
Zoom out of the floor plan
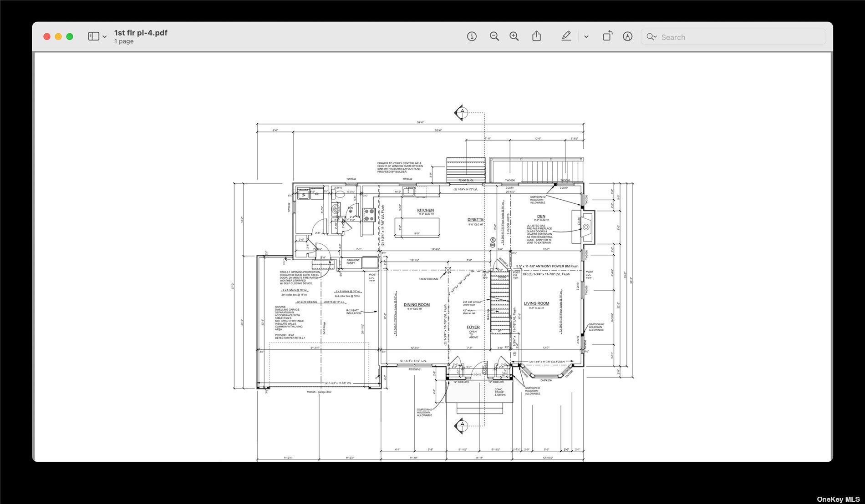494,36
